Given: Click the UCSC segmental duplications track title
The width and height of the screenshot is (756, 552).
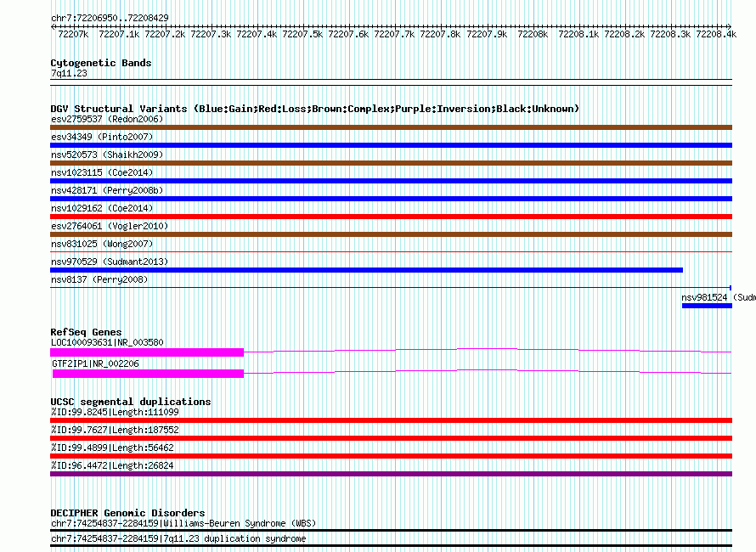Looking at the screenshot, I should [x=131, y=402].
